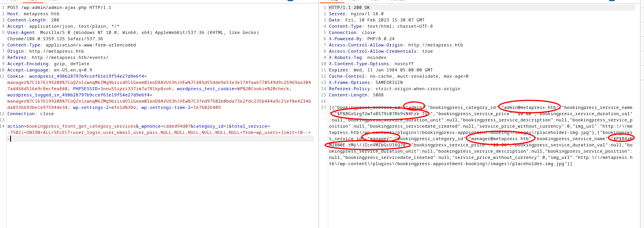This screenshot has height=228, width=644.
Task: Click the Connection: close header in request
Action: pyautogui.click(x=30, y=114)
